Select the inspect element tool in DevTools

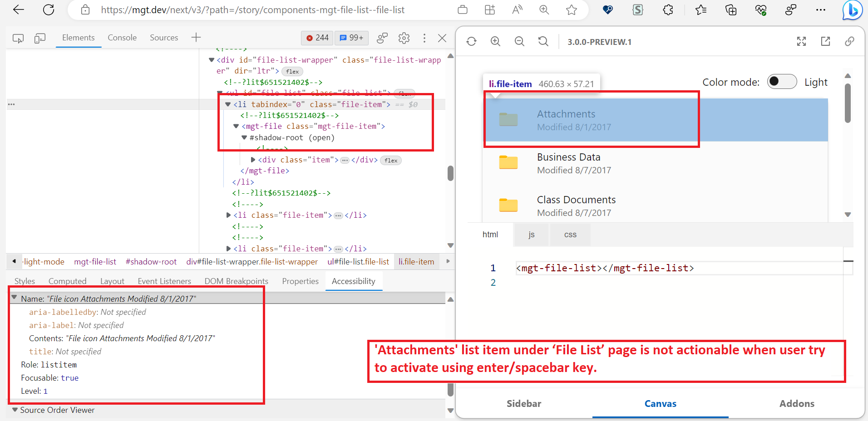point(18,38)
